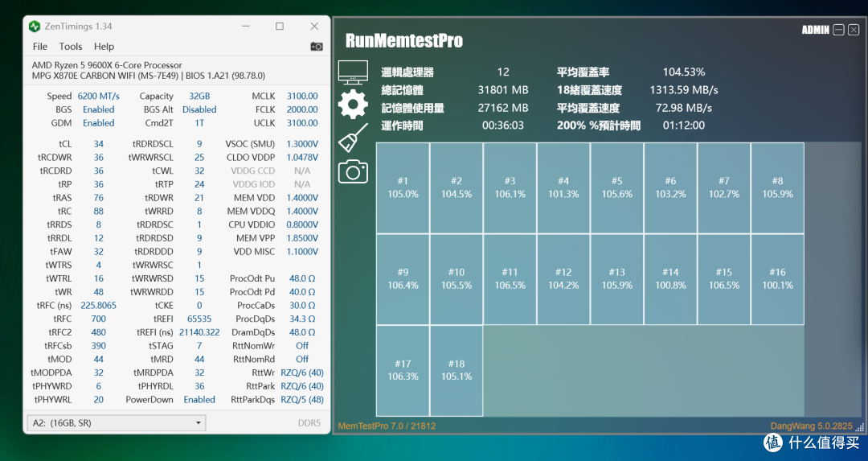The width and height of the screenshot is (868, 461).
Task: Take a screenshot with RunMemtestPro camera icon
Action: (353, 171)
